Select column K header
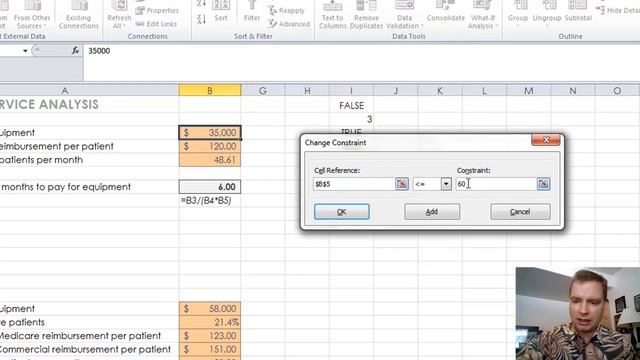The image size is (640, 360). click(440, 91)
